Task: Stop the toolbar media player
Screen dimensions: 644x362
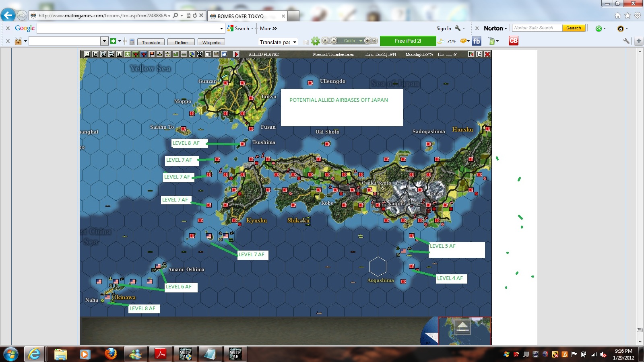Action: [x=325, y=41]
